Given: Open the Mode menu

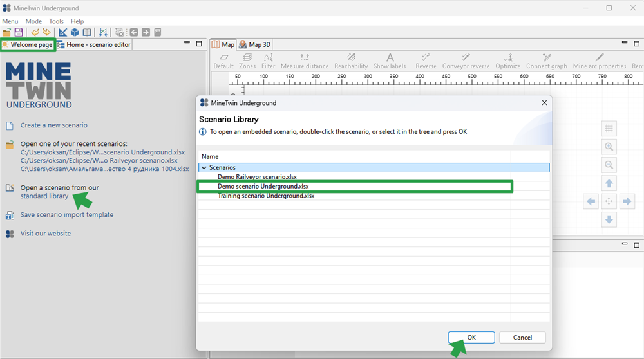Looking at the screenshot, I should (x=33, y=21).
